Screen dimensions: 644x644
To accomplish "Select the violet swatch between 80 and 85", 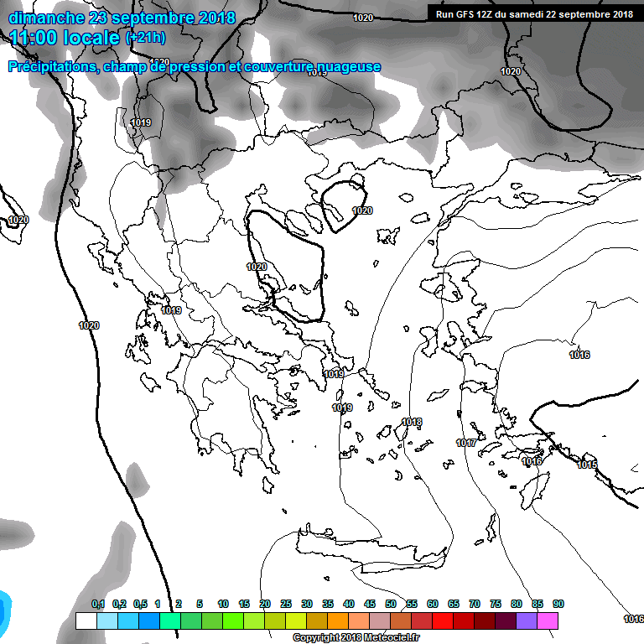I will pos(526,621).
